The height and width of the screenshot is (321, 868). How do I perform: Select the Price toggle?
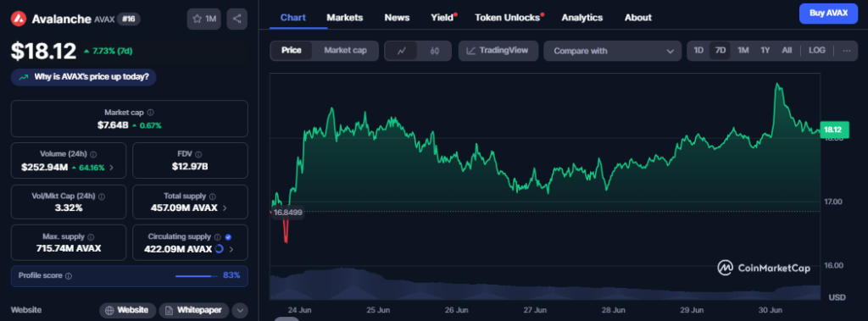pyautogui.click(x=292, y=50)
